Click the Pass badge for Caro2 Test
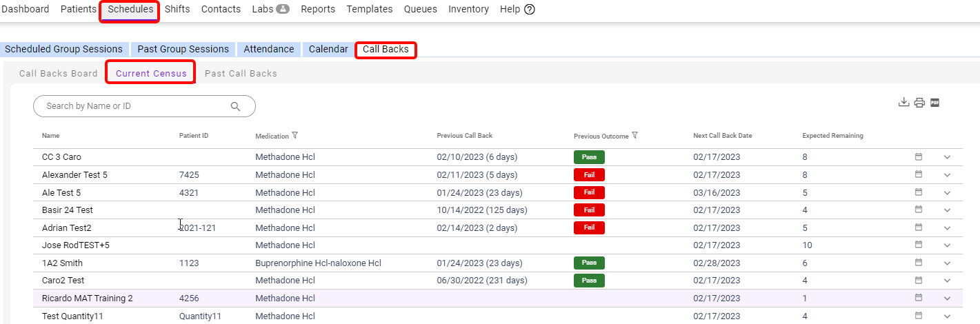Viewport: 980px width, 324px height. click(589, 281)
